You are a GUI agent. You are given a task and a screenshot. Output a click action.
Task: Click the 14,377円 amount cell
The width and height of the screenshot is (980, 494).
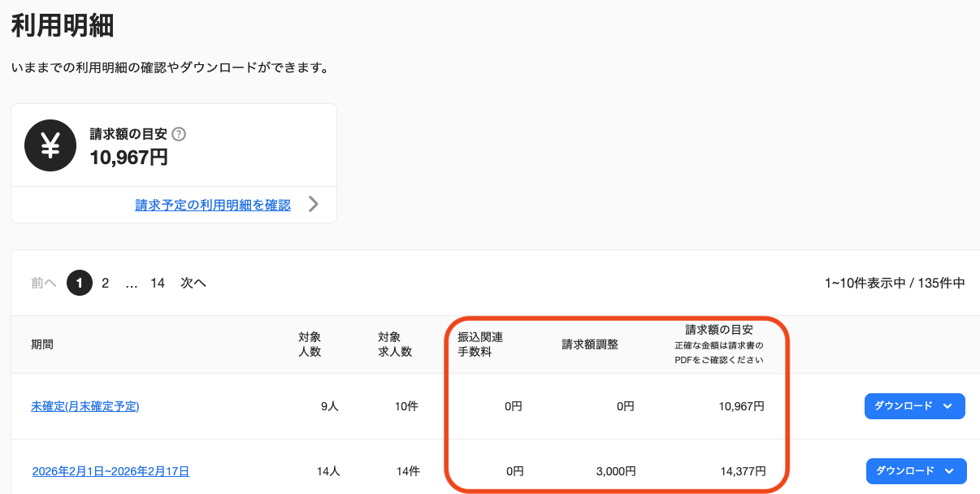[742, 470]
